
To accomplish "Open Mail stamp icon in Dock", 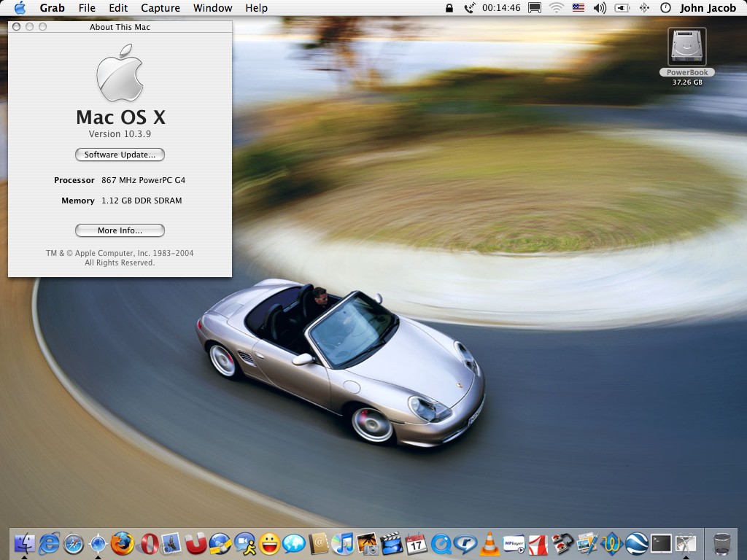I will tap(171, 543).
